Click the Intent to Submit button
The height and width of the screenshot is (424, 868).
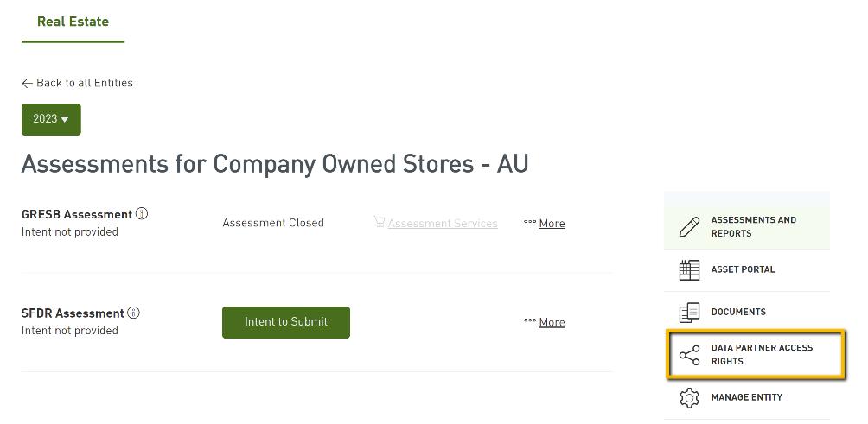pos(285,322)
